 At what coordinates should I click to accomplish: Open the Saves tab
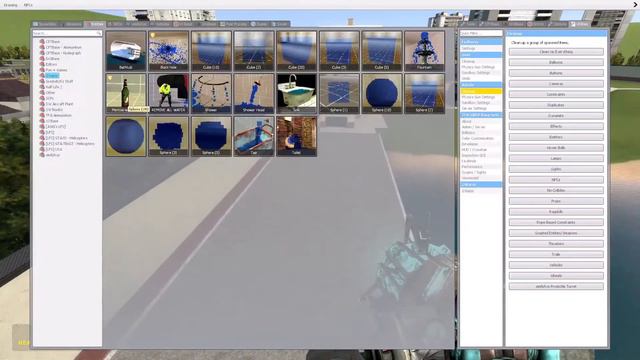click(x=280, y=24)
